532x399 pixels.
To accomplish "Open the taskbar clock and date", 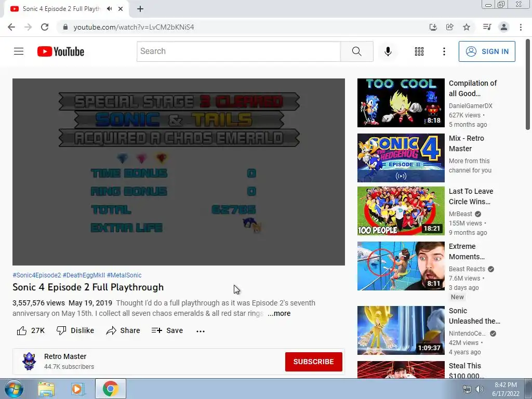I will pos(506,389).
